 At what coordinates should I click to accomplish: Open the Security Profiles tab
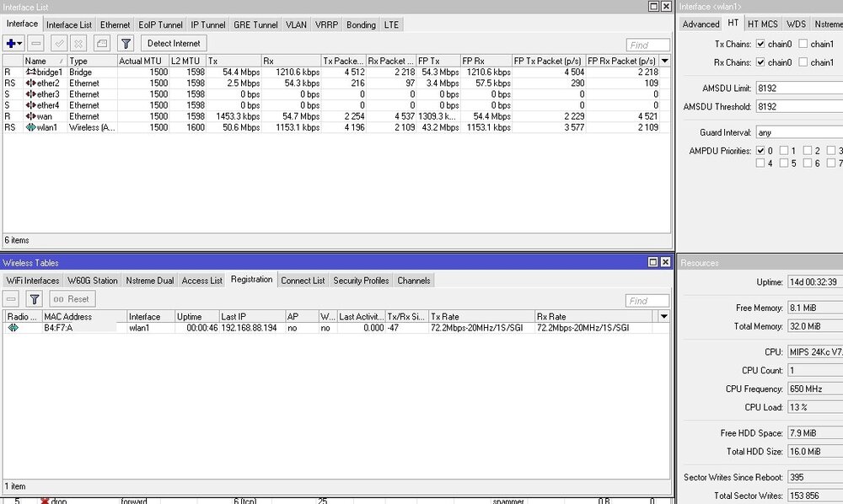click(361, 281)
